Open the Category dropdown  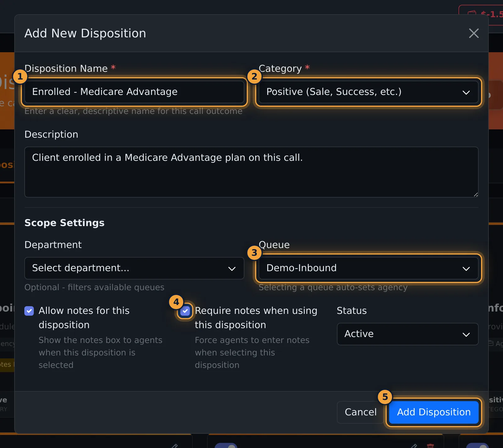[x=368, y=92]
